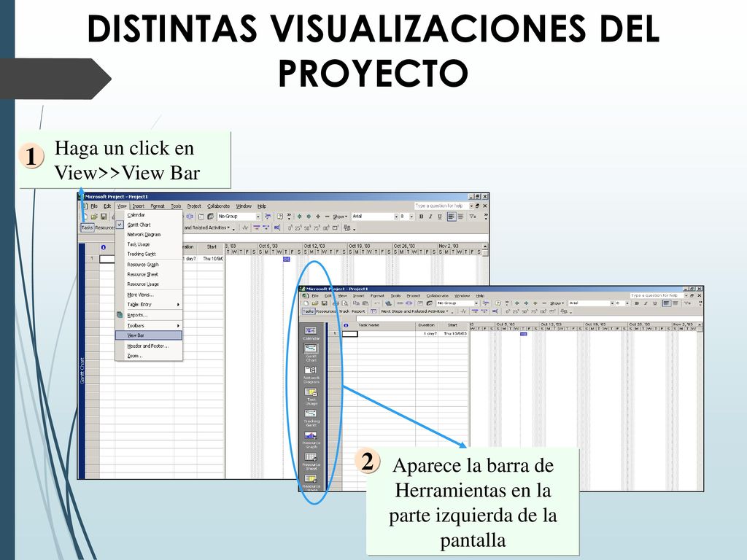Screen dimensions: 747x560
Task: Click Help question mark icon in back window
Action: click(280, 216)
